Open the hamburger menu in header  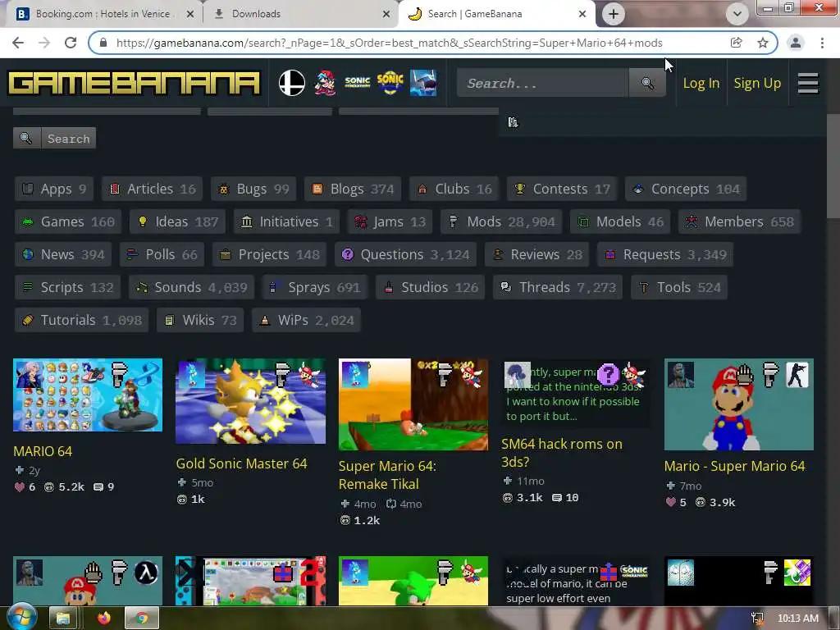(x=808, y=83)
